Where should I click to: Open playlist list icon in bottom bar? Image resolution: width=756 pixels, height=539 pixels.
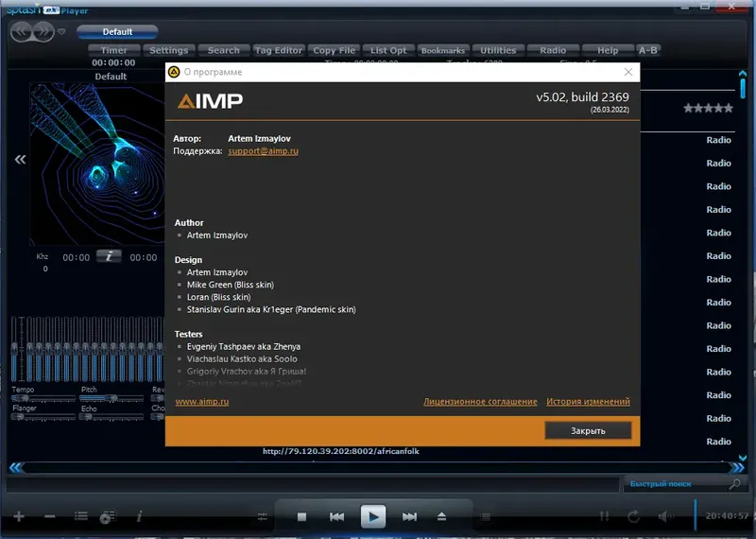(81, 517)
